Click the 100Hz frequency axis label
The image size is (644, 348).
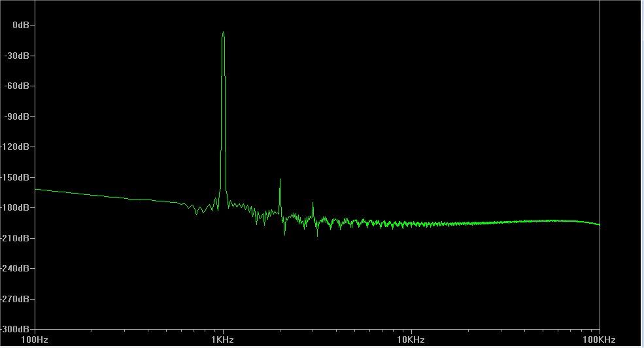[35, 339]
